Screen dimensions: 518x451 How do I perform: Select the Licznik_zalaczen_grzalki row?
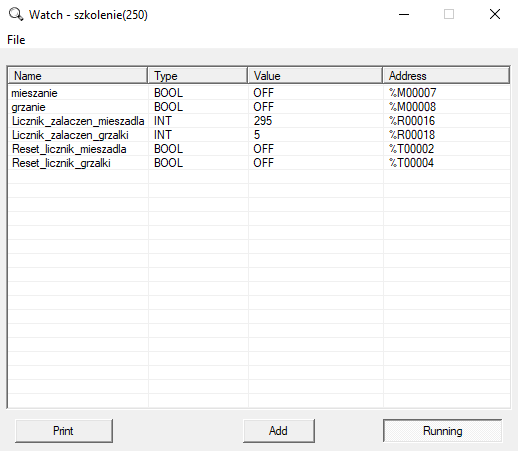[x=259, y=135]
